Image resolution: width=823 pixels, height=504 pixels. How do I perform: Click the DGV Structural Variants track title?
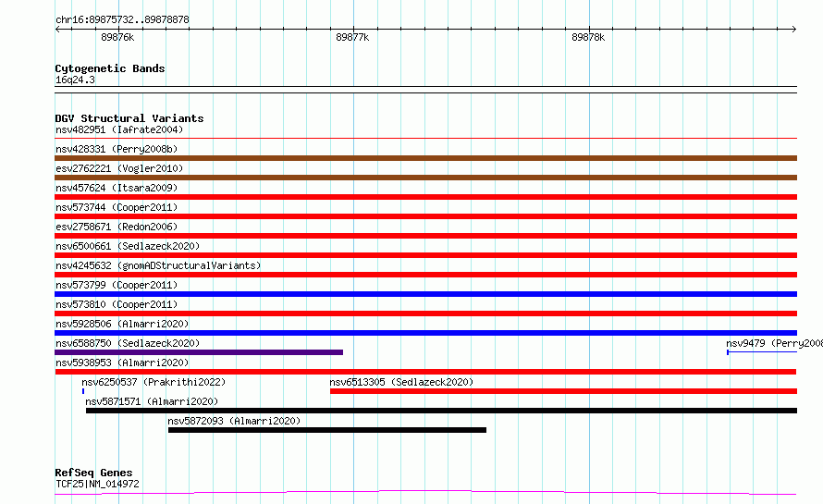[129, 118]
